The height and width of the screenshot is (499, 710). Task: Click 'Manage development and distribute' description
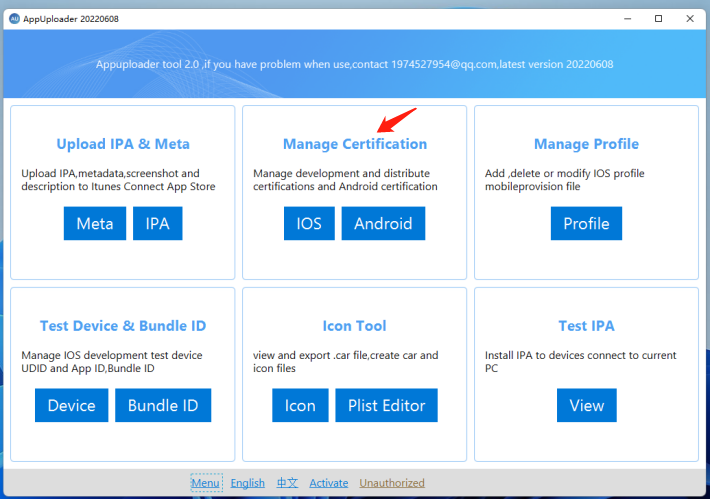(345, 180)
